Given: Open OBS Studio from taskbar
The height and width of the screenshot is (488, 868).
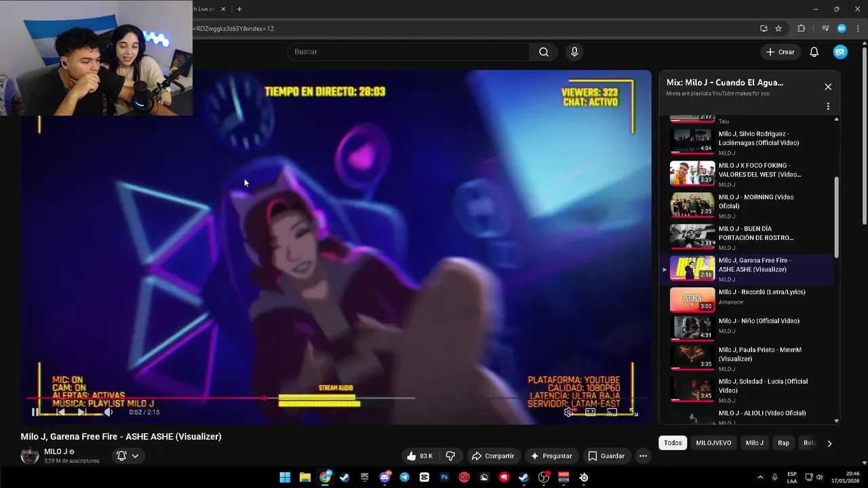Looking at the screenshot, I should 544,477.
